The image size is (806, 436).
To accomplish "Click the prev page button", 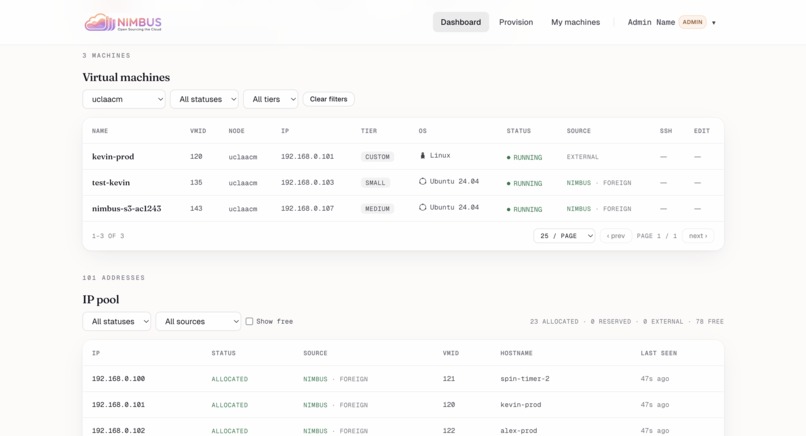I will tap(616, 236).
